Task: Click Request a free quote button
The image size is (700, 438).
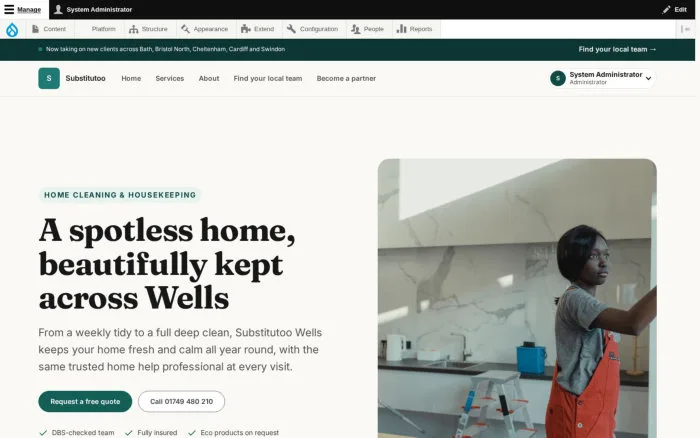Action: tap(85, 401)
